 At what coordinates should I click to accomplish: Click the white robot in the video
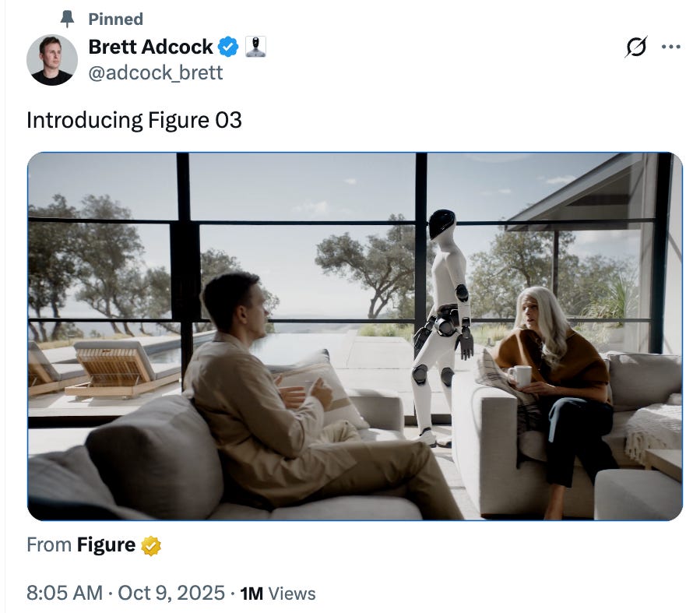[x=442, y=326]
